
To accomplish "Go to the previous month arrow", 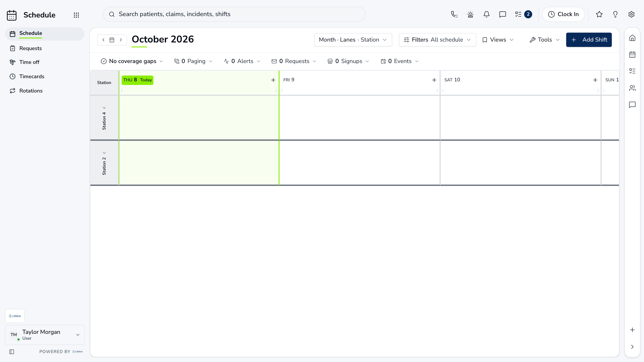I will click(104, 40).
